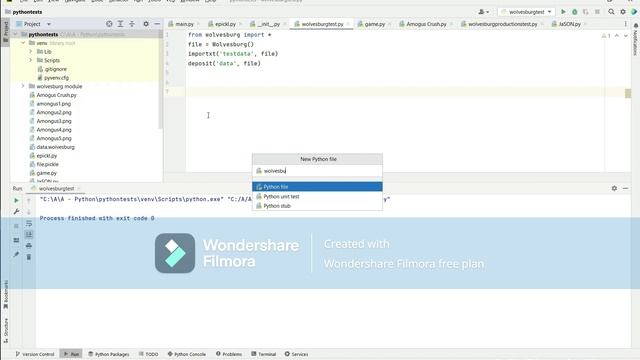Image resolution: width=640 pixels, height=360 pixels.
Task: Open the wolvesburgtest run configuration dropdown
Action: tap(527, 12)
